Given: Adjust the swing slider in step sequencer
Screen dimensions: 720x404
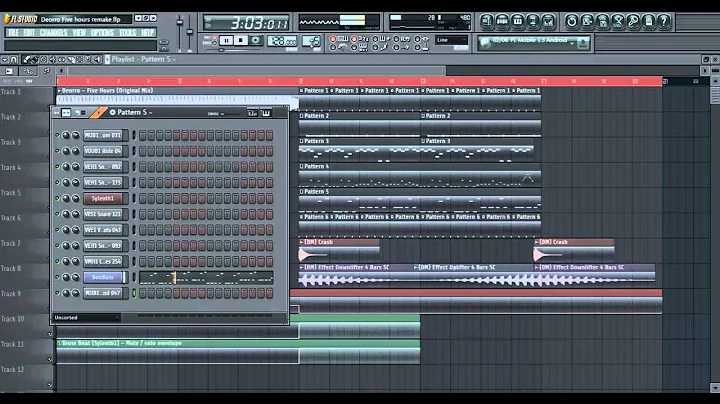Looking at the screenshot, I should point(232,113).
